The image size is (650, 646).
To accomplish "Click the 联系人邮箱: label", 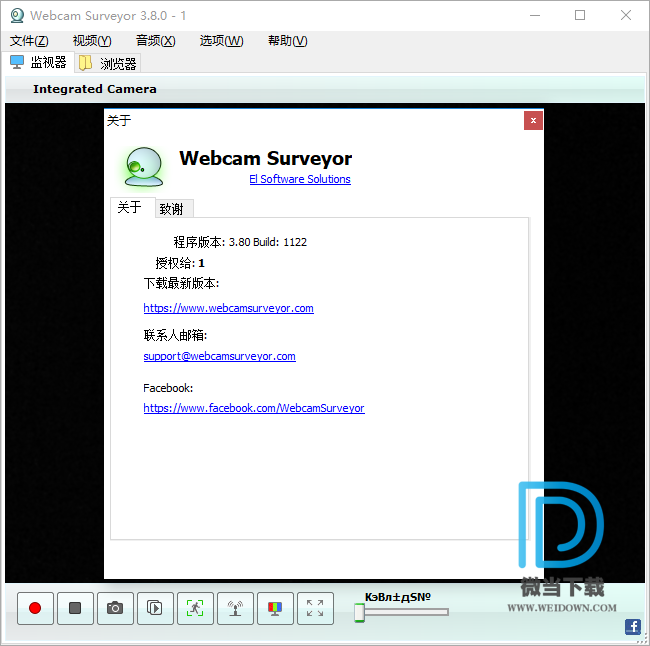I will point(175,335).
